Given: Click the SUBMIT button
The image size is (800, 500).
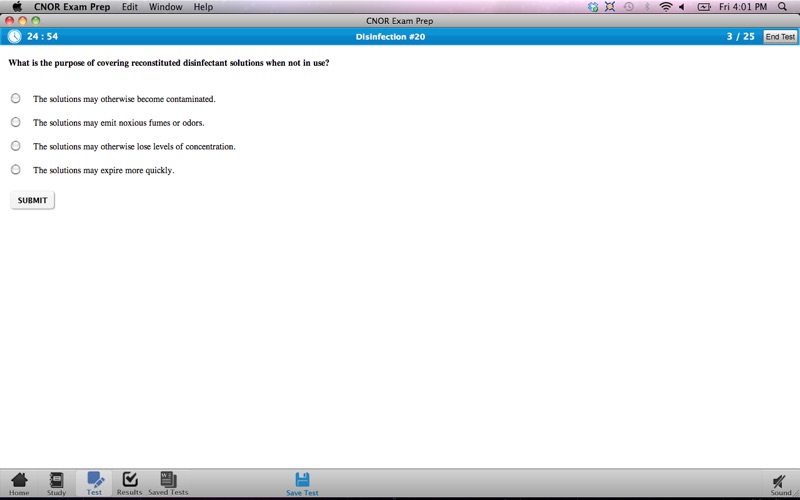Looking at the screenshot, I should click(32, 200).
